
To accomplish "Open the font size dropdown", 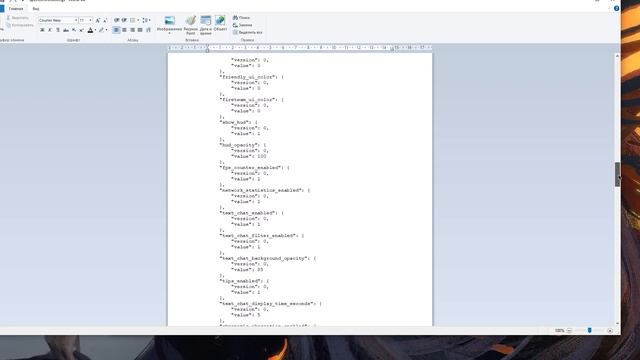I will 90,20.
